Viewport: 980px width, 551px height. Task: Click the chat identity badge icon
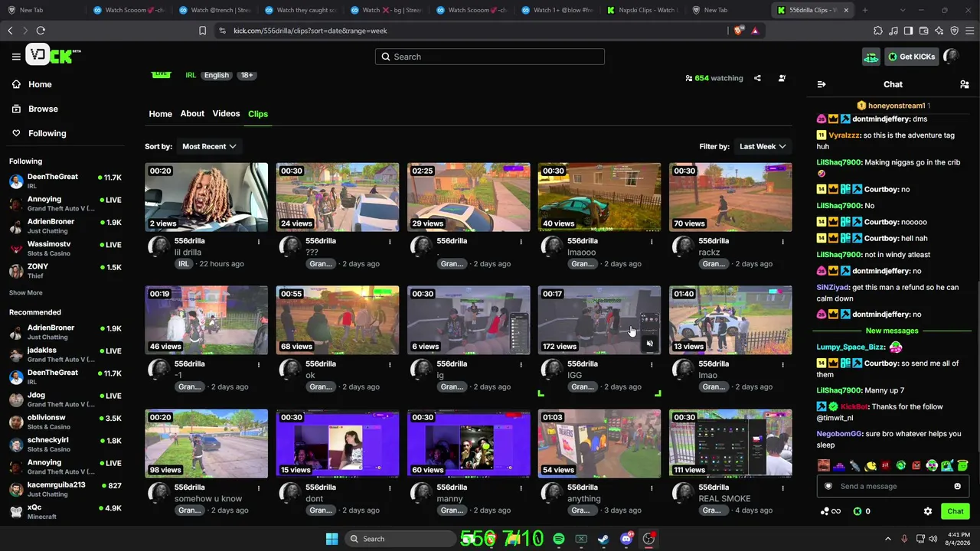pos(828,486)
